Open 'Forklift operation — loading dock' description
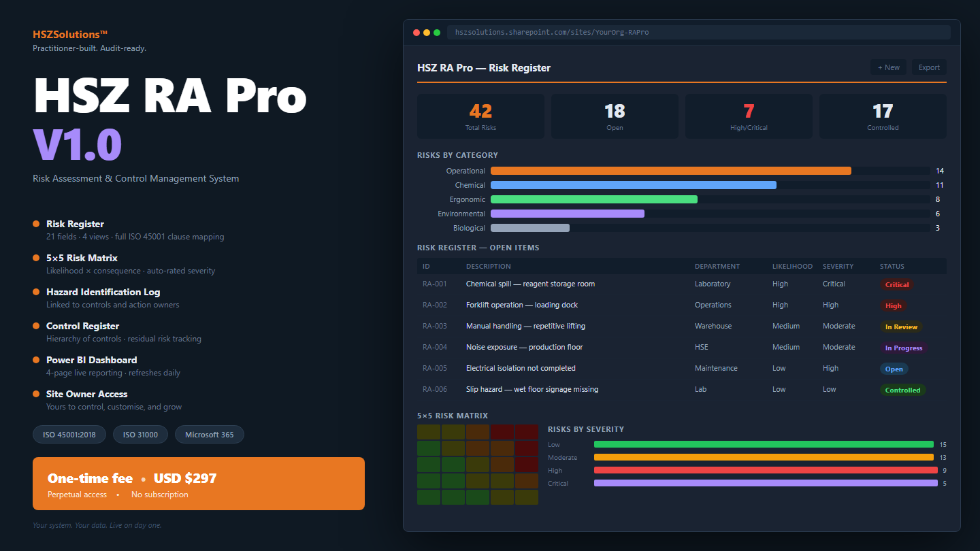This screenshot has height=551, width=980. tap(522, 305)
